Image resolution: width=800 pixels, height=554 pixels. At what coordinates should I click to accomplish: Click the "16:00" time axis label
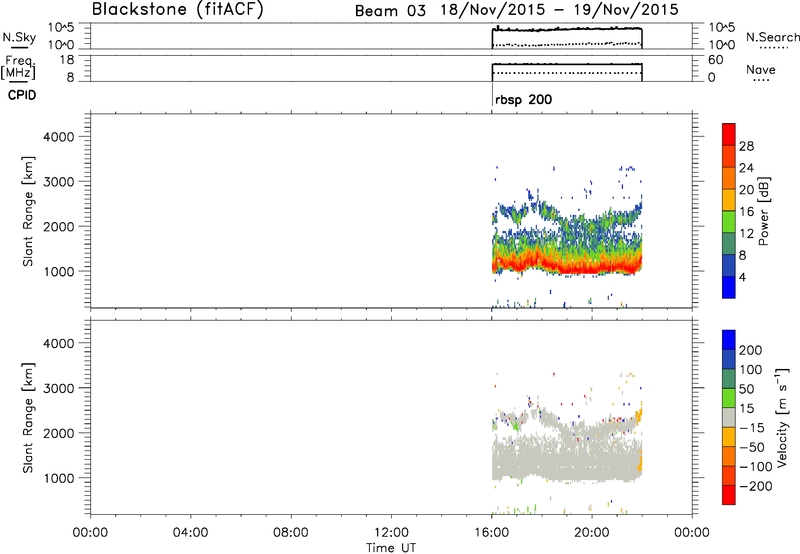click(491, 533)
